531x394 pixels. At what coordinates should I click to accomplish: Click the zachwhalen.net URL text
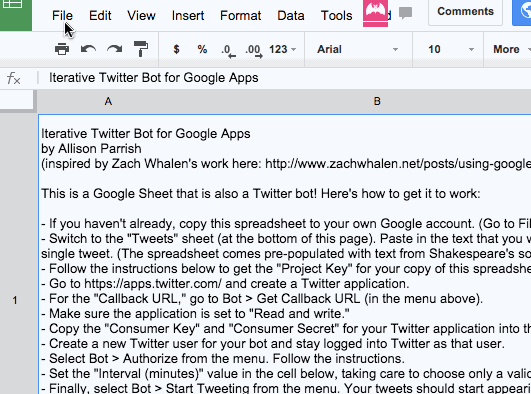pos(398,164)
